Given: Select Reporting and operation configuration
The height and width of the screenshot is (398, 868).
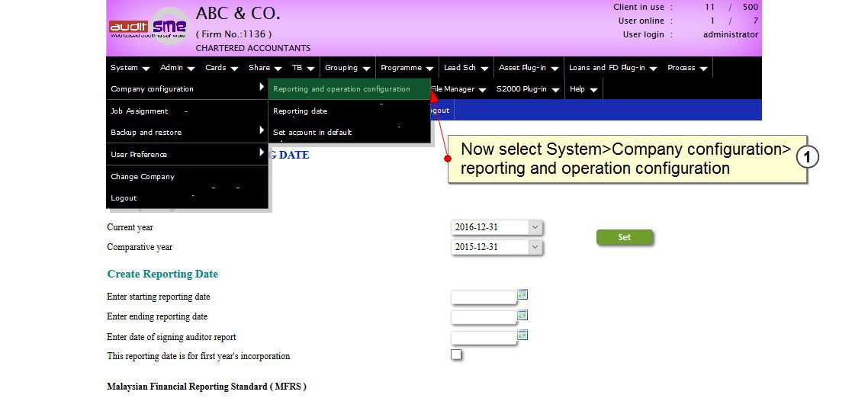Looking at the screenshot, I should point(342,89).
